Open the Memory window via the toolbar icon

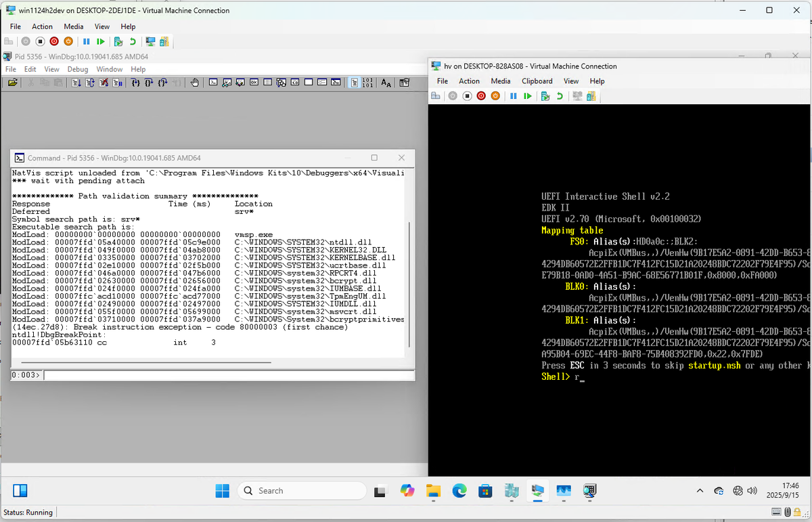click(267, 83)
